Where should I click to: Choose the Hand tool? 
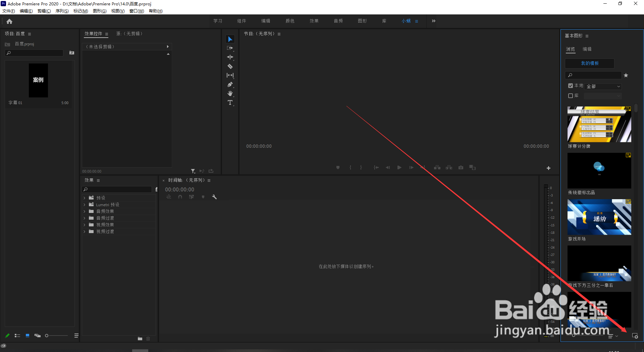pyautogui.click(x=230, y=93)
